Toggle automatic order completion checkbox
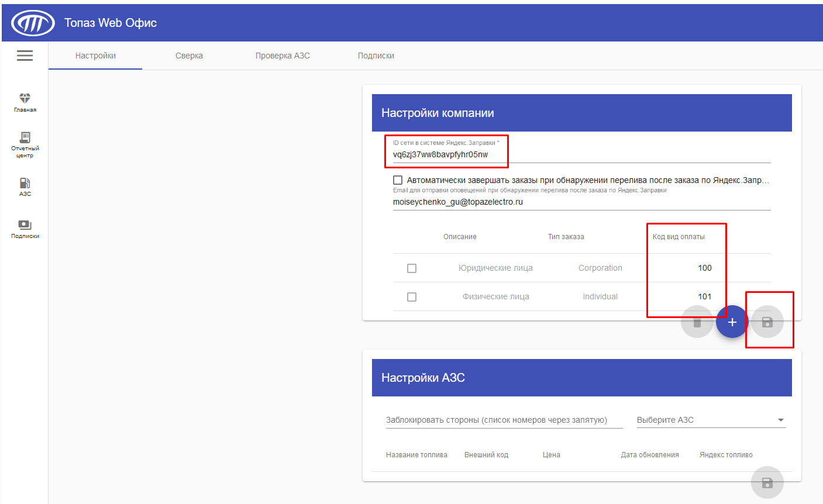The image size is (823, 504). pyautogui.click(x=398, y=180)
